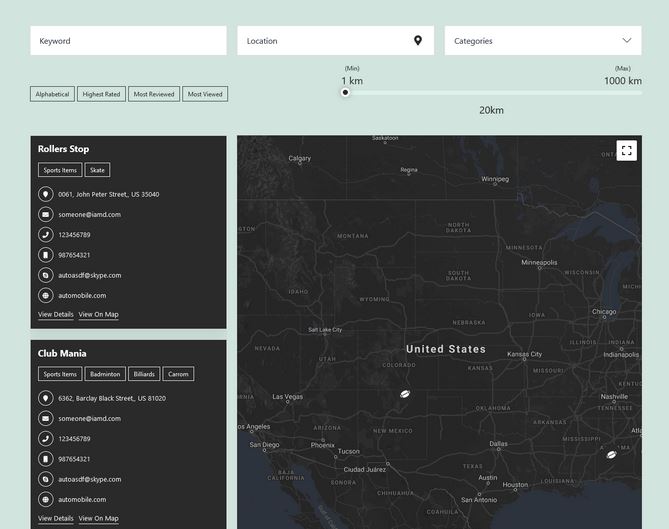Toggle fullscreen map view
Viewport: 669px width, 529px height.
coord(626,151)
